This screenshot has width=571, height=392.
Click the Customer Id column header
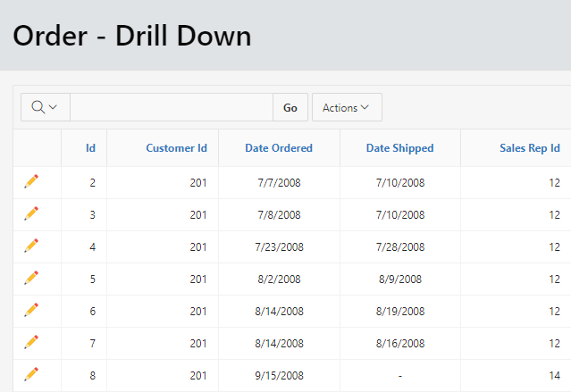[x=177, y=148]
